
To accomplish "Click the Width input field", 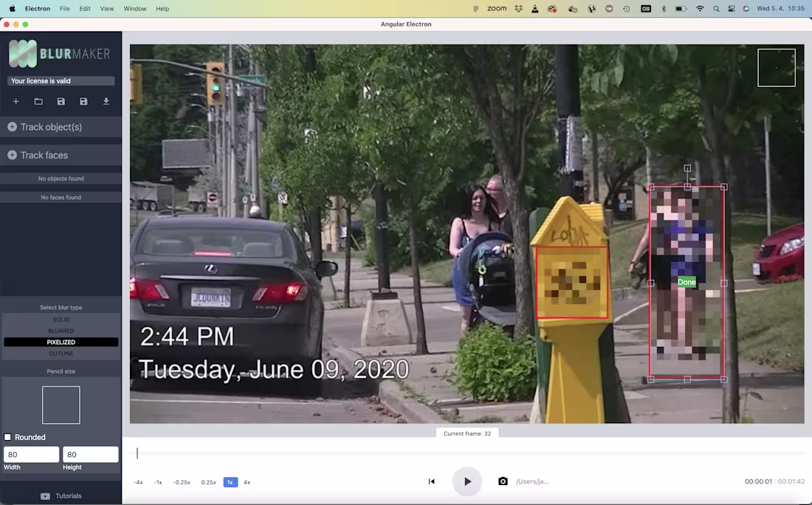I will [32, 454].
